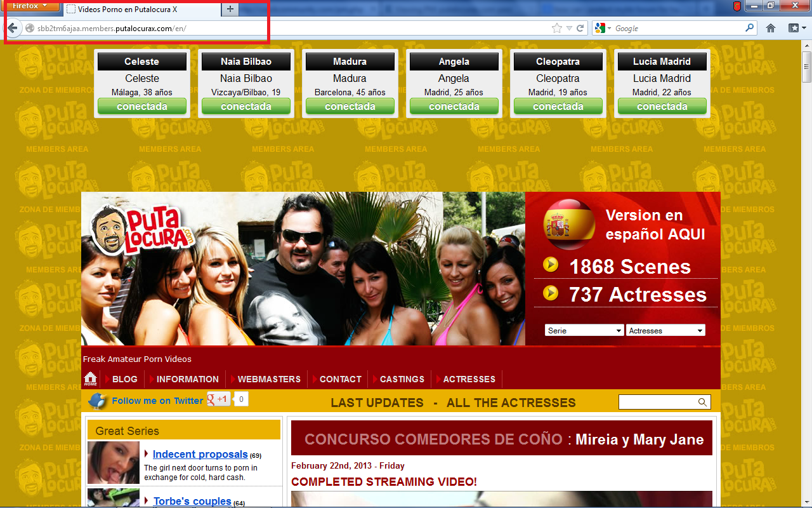The height and width of the screenshot is (508, 812).
Task: Reload the current page
Action: point(580,28)
